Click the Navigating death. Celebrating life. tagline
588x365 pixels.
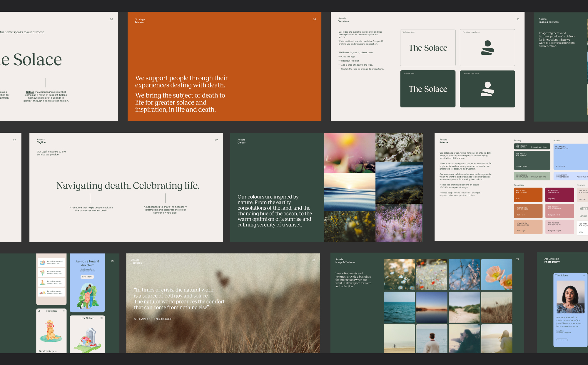128,185
